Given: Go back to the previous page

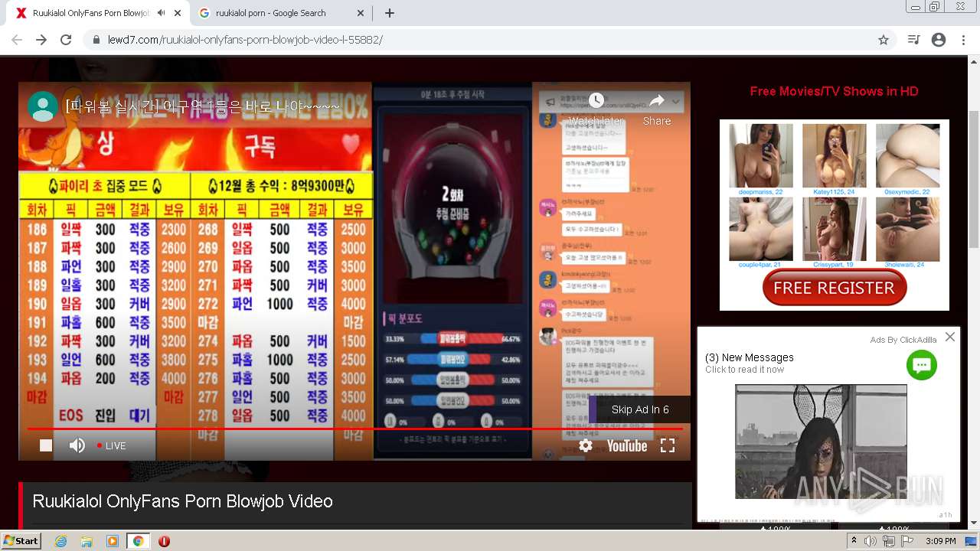Looking at the screenshot, I should coord(17,40).
